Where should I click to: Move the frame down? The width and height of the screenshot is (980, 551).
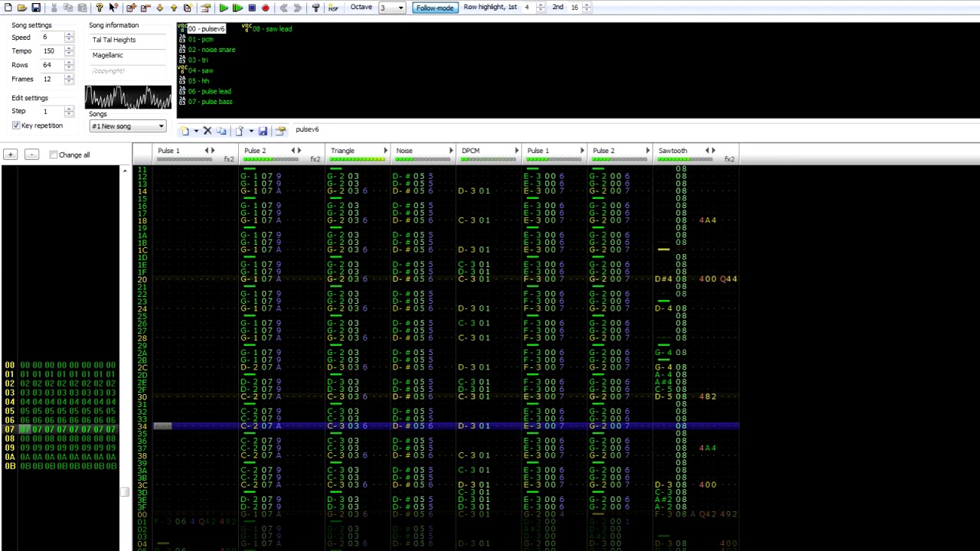(x=159, y=8)
